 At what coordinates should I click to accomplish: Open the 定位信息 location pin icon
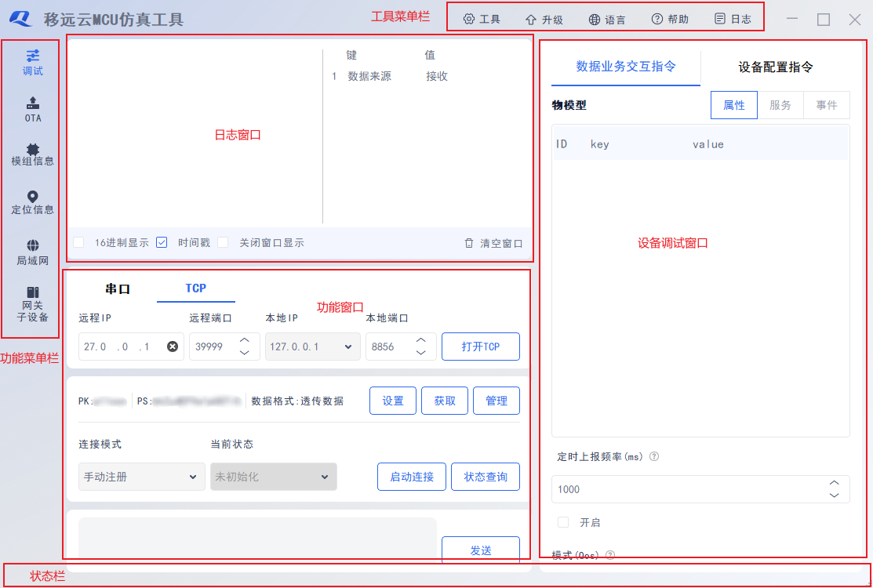pos(33,197)
